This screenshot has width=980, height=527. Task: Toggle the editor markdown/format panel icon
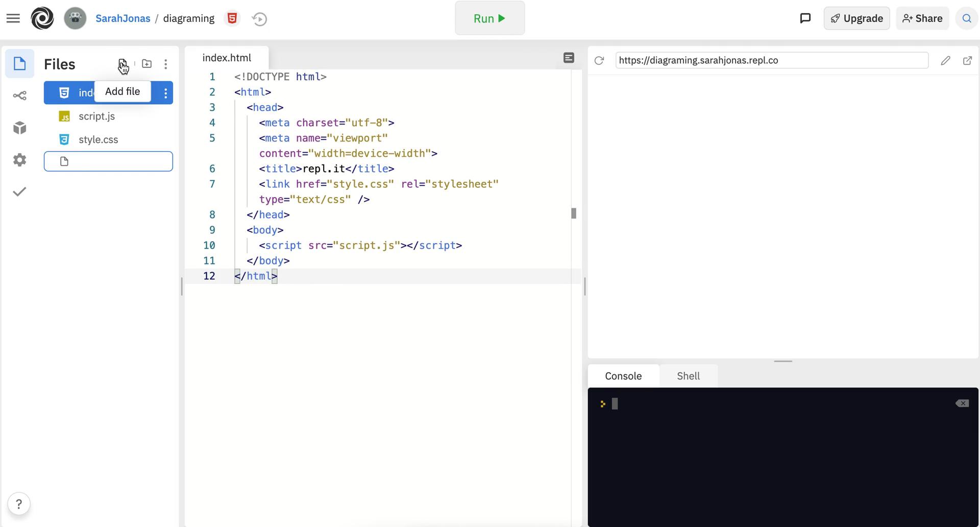pos(569,58)
